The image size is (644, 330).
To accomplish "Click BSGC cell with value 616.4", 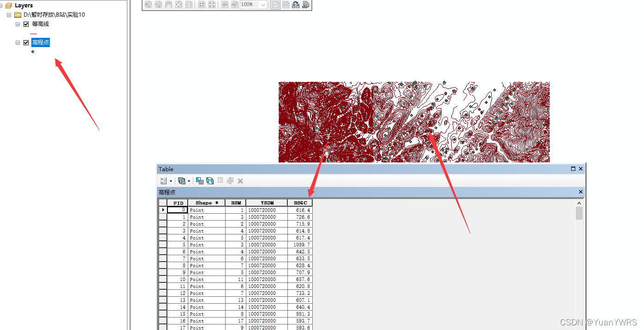I will click(x=300, y=210).
